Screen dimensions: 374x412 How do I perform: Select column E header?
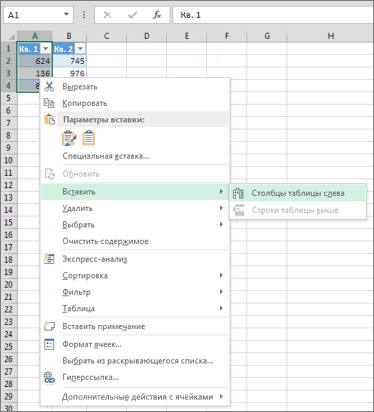pyautogui.click(x=186, y=36)
